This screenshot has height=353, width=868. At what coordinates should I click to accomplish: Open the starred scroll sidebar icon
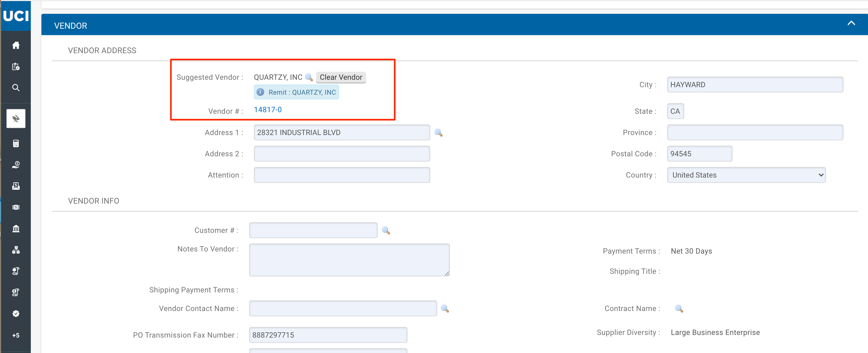pyautogui.click(x=16, y=271)
